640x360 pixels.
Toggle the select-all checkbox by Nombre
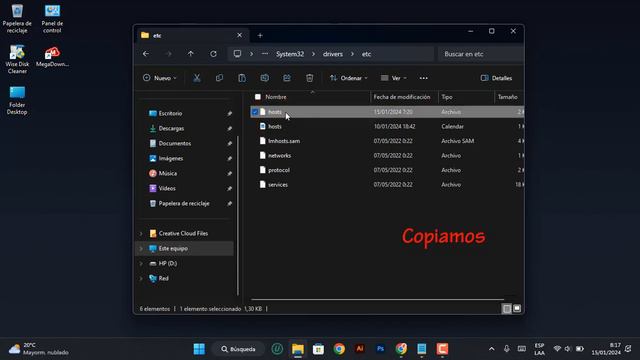258,97
